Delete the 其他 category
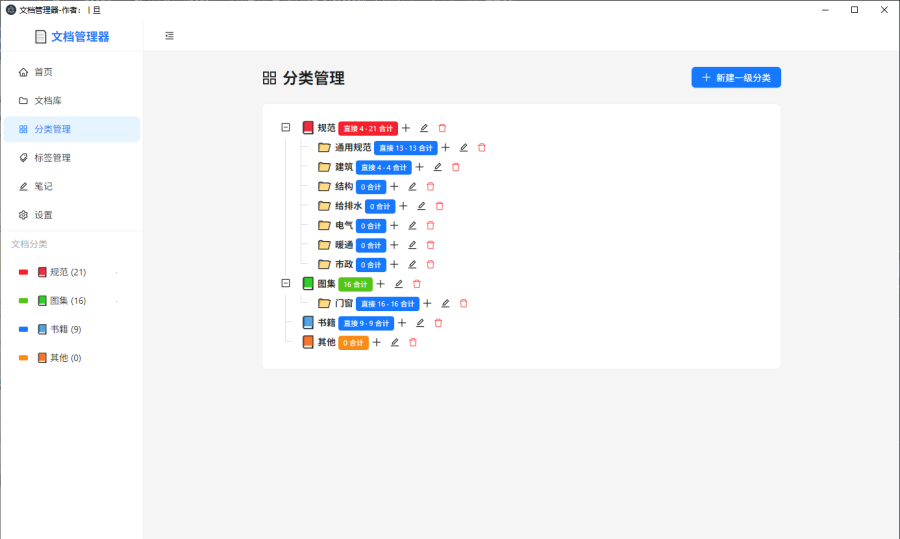The width and height of the screenshot is (900, 539). click(413, 343)
